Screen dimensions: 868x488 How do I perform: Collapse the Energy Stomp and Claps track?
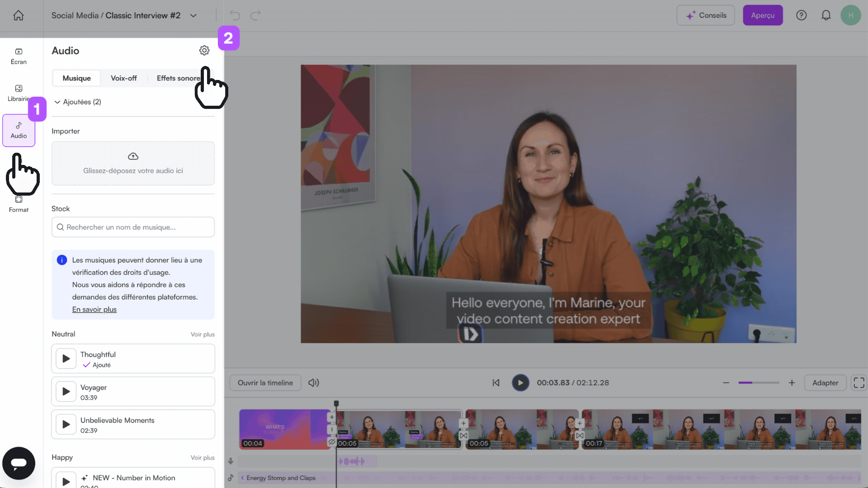pyautogui.click(x=242, y=478)
